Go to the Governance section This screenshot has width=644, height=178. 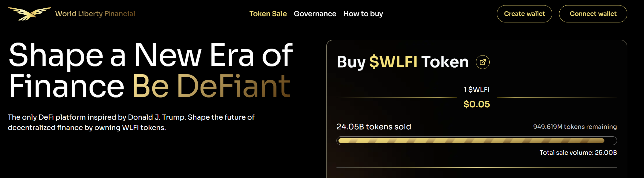(315, 14)
